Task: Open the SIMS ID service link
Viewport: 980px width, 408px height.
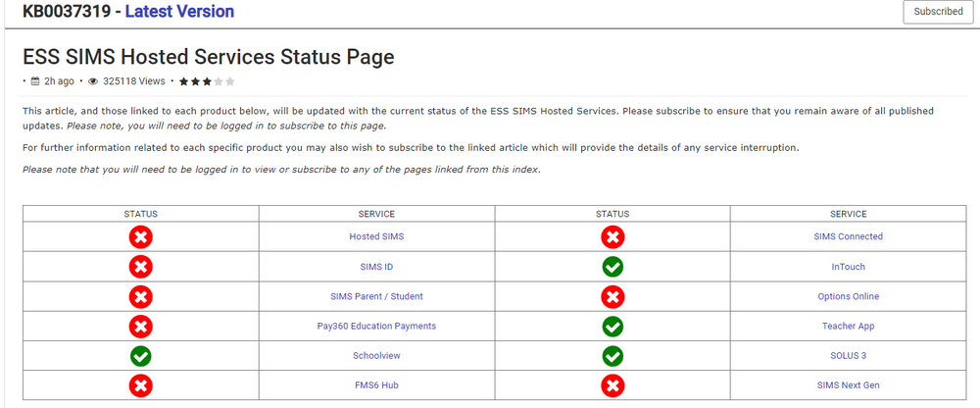Action: [376, 267]
